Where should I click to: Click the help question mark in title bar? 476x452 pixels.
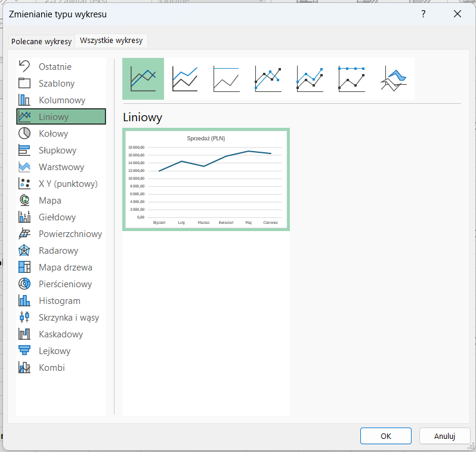tap(423, 14)
